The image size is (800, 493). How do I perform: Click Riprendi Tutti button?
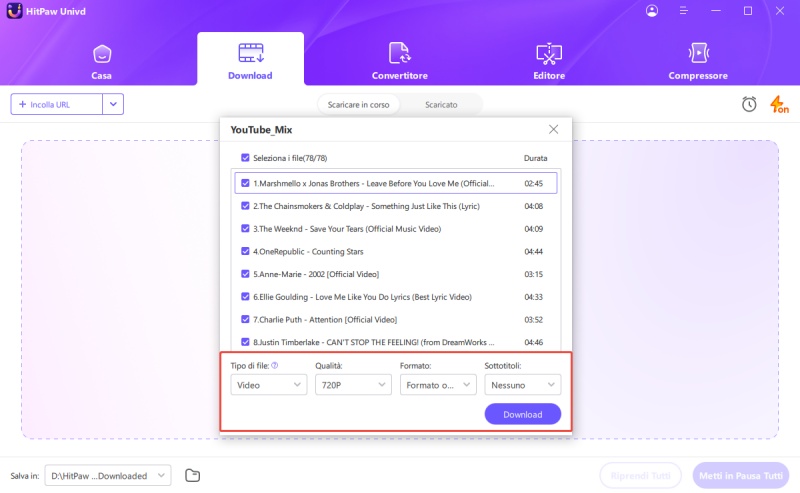(x=640, y=476)
